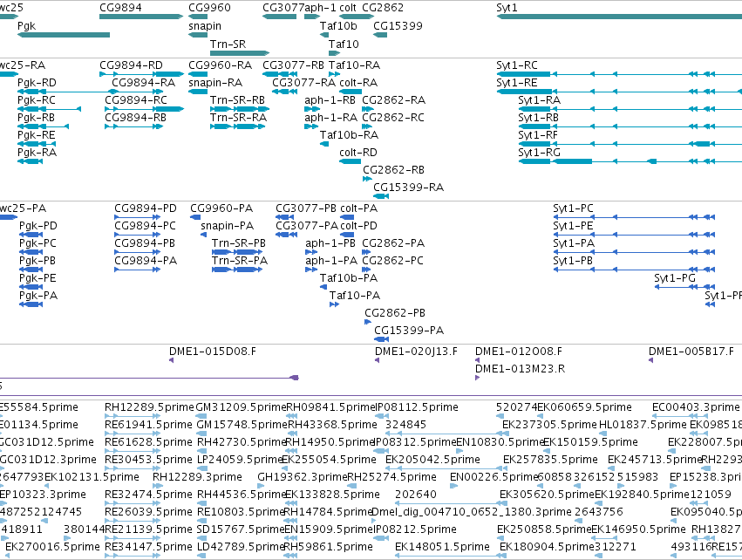Select protein label Pgk-PD

tap(37, 226)
